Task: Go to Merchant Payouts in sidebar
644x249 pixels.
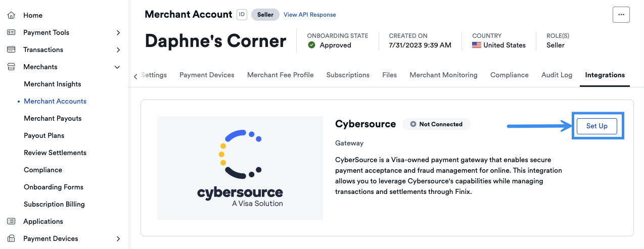Action: (53, 118)
